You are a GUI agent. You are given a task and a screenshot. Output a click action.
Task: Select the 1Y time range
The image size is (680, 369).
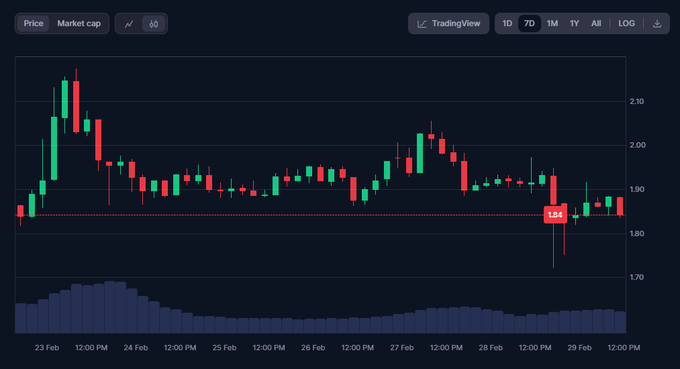pyautogui.click(x=574, y=23)
